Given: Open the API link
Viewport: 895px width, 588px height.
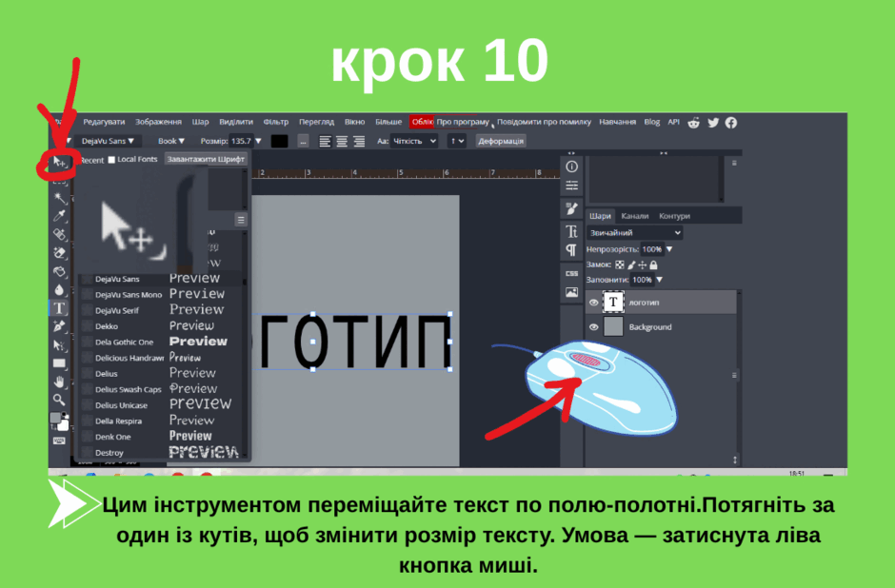Looking at the screenshot, I should [673, 122].
